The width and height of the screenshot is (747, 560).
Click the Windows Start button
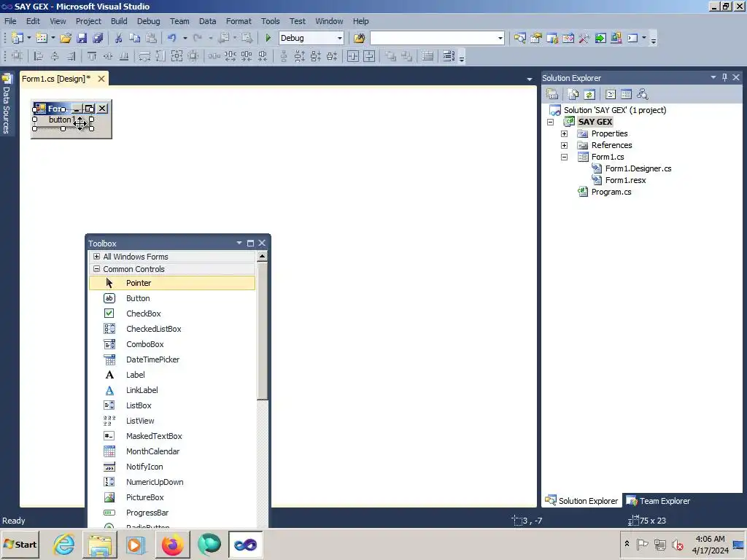click(20, 544)
